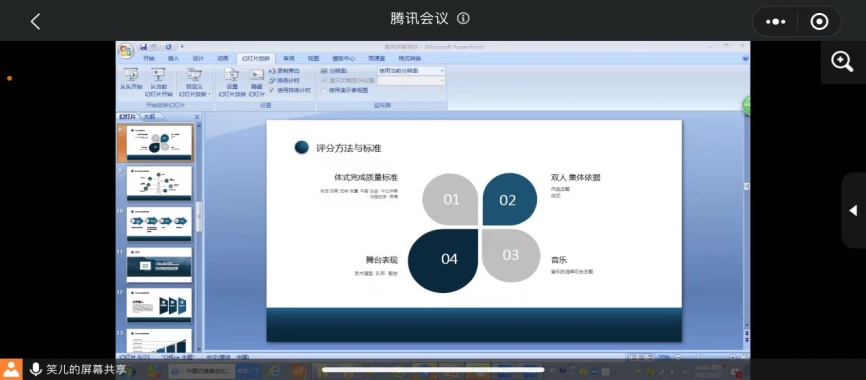
Task: Click the 录制旁白 button
Action: click(284, 71)
